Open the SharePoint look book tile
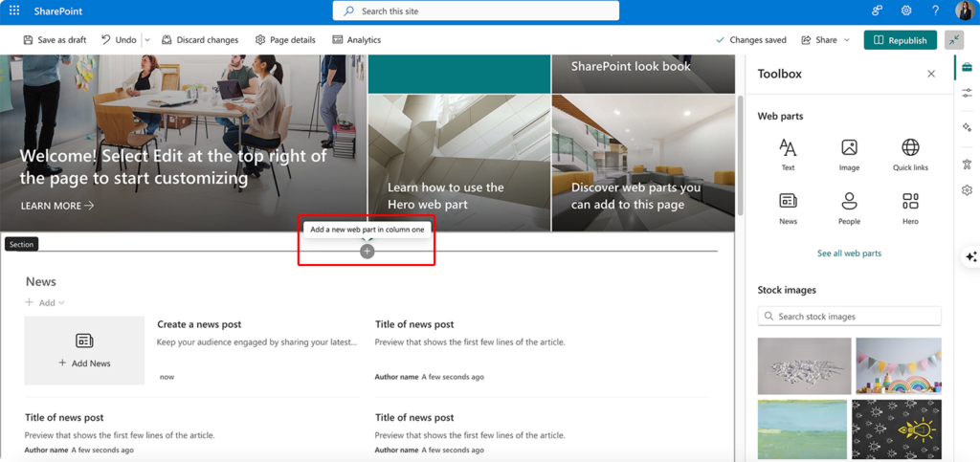This screenshot has height=462, width=980. coord(643,74)
